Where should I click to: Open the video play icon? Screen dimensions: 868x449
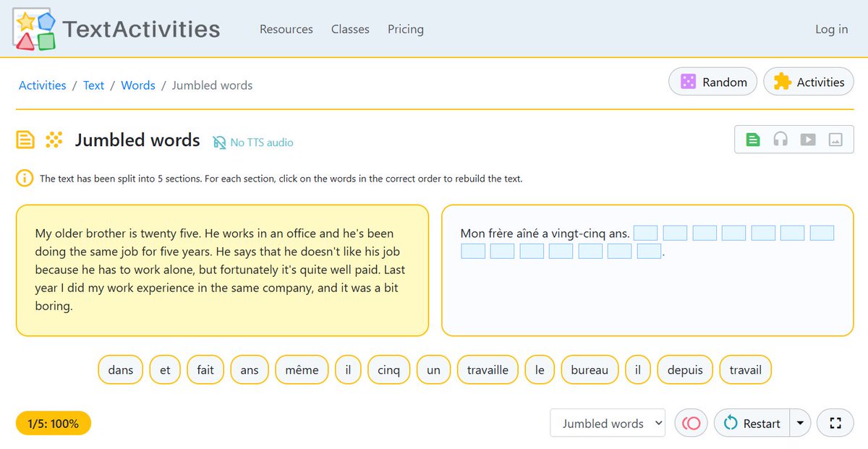tap(808, 139)
